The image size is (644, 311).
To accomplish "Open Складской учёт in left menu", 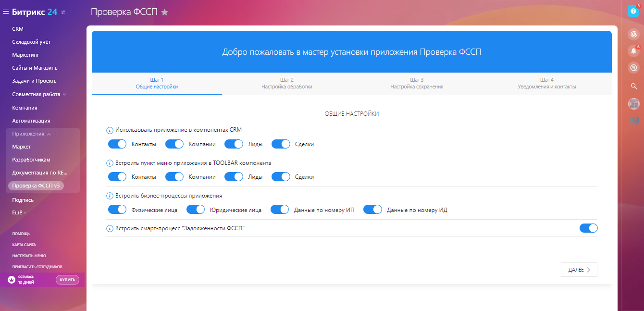I will (31, 42).
